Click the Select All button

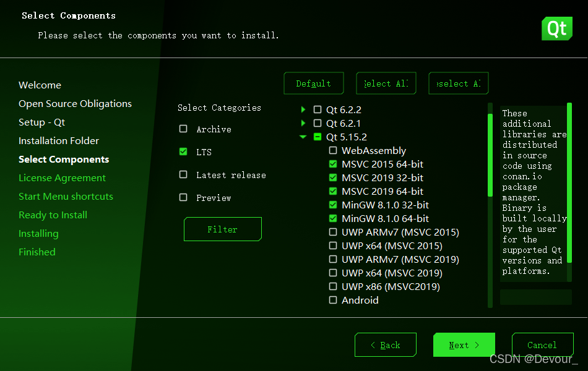[386, 83]
